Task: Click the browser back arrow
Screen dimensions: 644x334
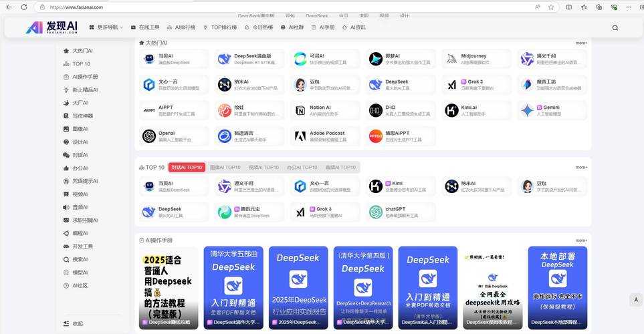Action: pyautogui.click(x=9, y=7)
